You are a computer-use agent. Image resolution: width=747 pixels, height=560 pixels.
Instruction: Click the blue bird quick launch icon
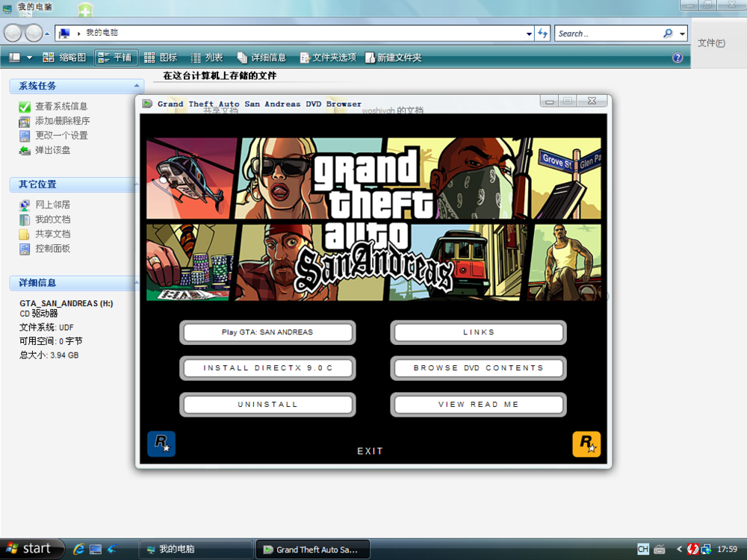(x=113, y=549)
